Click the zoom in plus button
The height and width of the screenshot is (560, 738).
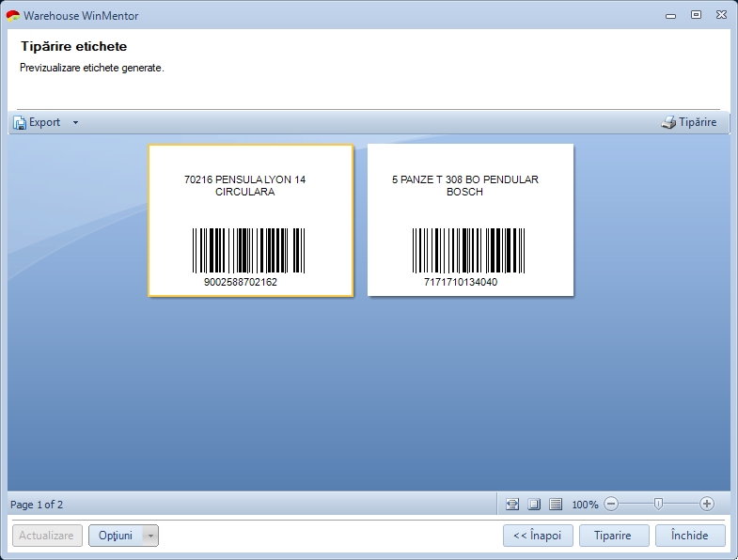(x=706, y=504)
